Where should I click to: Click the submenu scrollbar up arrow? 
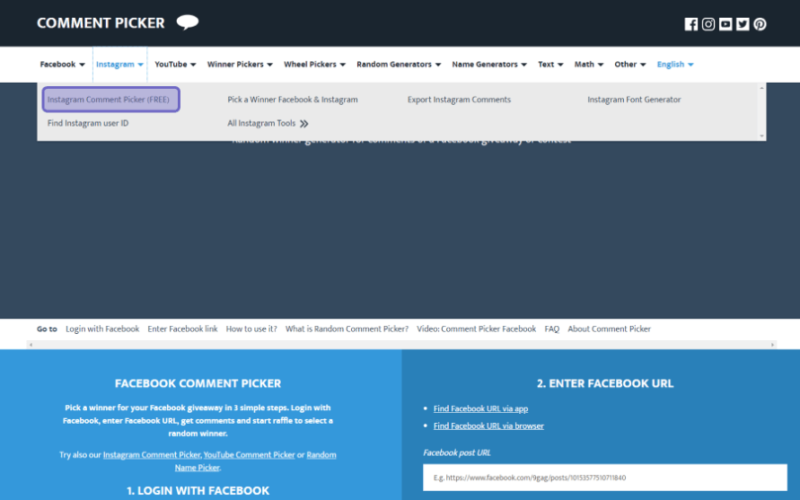pyautogui.click(x=762, y=88)
